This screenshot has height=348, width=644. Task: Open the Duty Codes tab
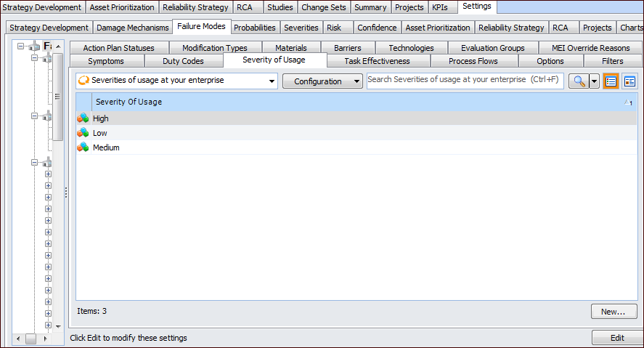coord(183,61)
